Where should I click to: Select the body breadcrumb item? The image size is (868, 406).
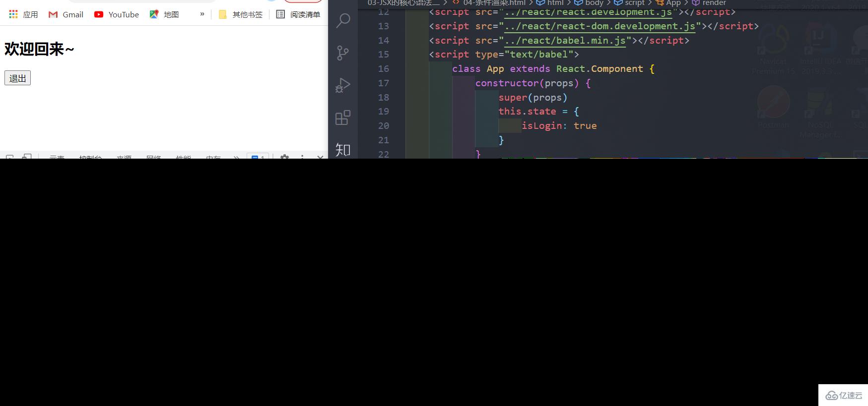[x=589, y=3]
